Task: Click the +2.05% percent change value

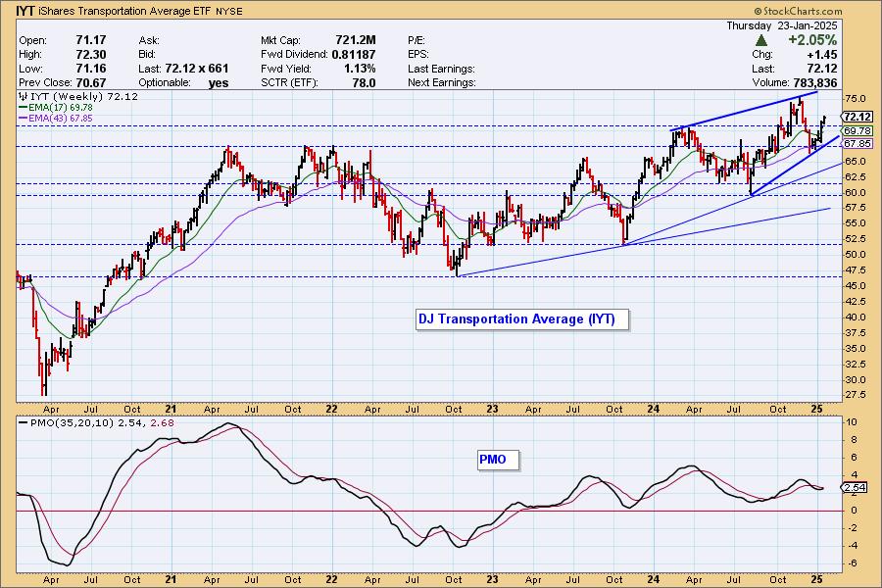Action: click(812, 40)
